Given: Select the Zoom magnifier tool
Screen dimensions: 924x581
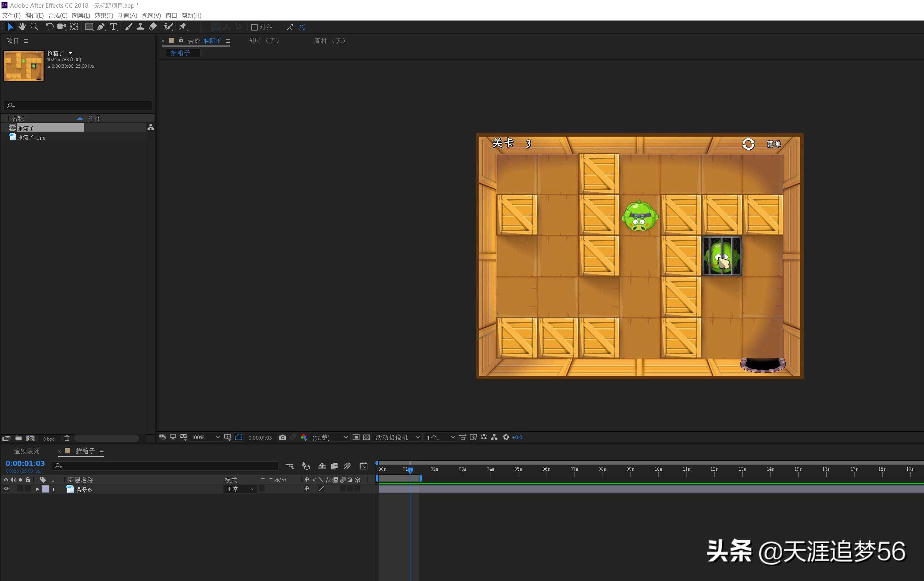Looking at the screenshot, I should [34, 27].
